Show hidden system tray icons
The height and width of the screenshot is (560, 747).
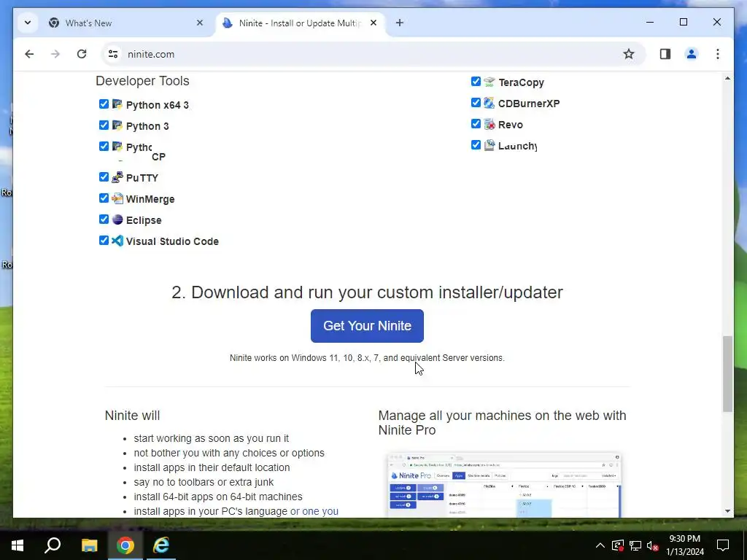[600, 545]
